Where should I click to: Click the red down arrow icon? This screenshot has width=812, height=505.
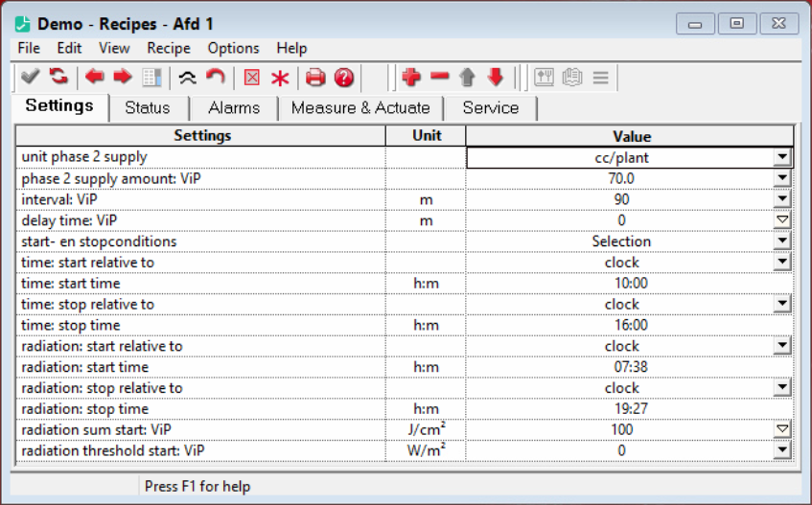(x=495, y=77)
